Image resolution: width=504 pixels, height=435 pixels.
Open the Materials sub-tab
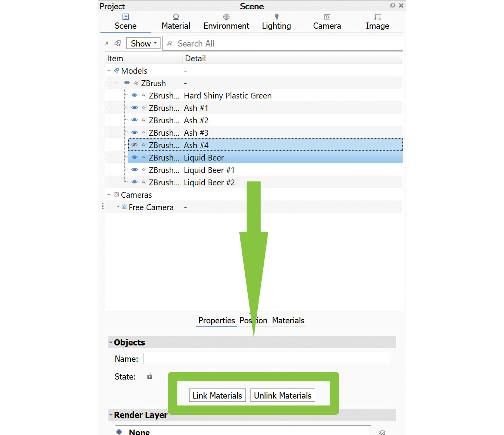(x=288, y=321)
